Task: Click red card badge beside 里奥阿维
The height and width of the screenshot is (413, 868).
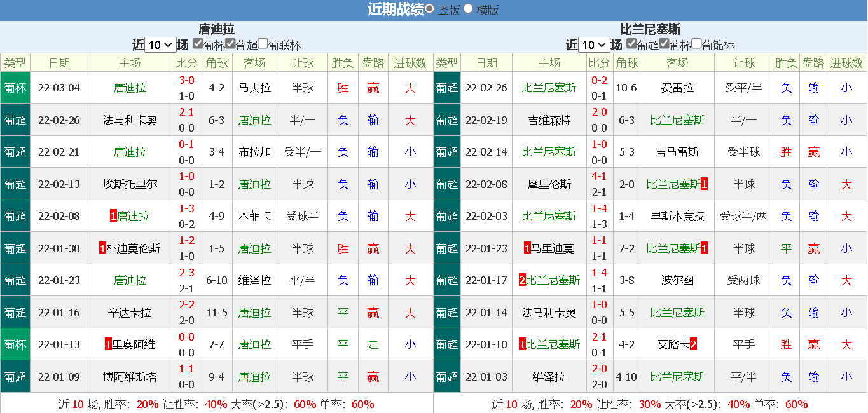Action: click(109, 344)
